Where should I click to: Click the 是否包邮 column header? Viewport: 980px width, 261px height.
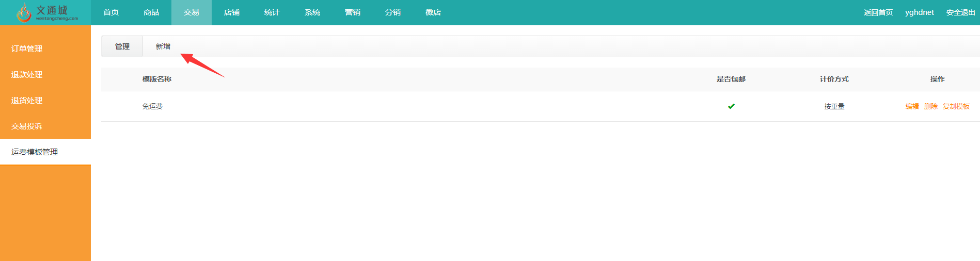coord(731,79)
